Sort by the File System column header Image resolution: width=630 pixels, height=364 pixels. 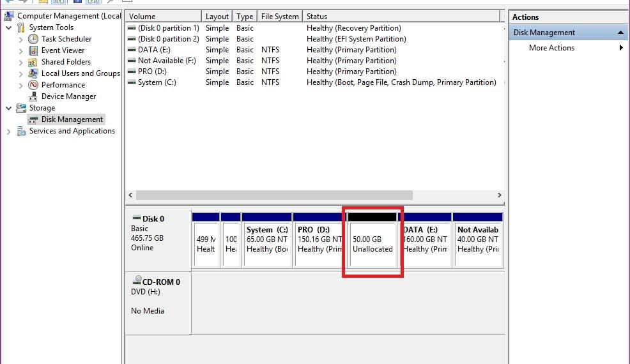pyautogui.click(x=280, y=17)
